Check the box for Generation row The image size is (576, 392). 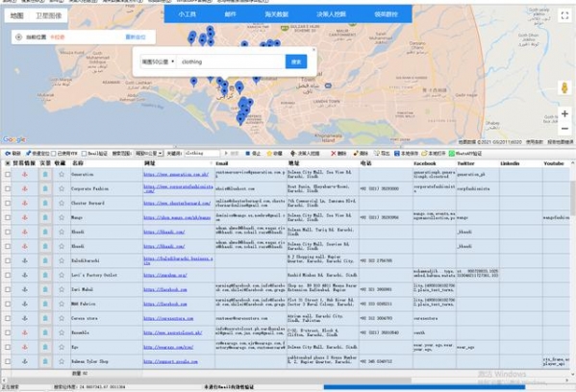click(8, 174)
